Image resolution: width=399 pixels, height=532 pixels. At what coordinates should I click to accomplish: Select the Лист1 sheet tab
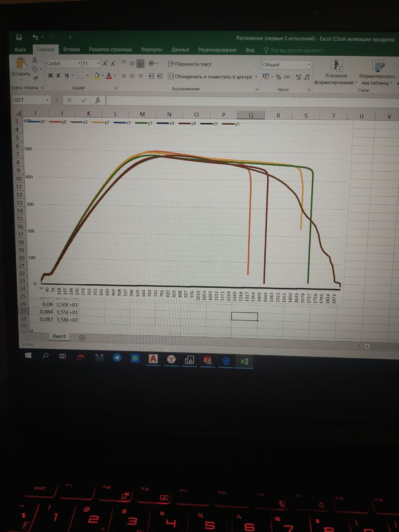(x=59, y=336)
